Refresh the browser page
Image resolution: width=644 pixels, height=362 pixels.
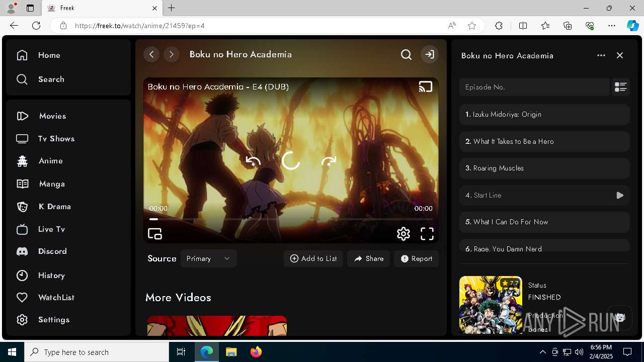pyautogui.click(x=36, y=26)
